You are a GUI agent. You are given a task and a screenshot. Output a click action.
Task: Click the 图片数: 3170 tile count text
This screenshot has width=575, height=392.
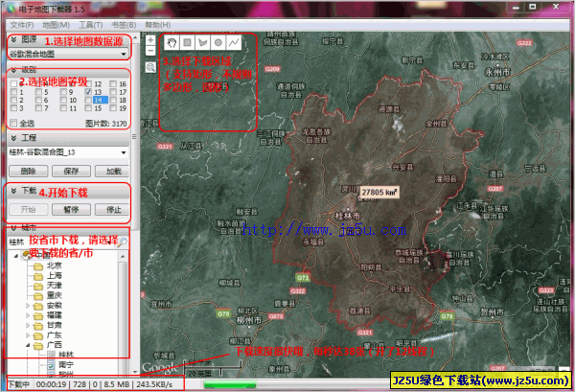(106, 124)
